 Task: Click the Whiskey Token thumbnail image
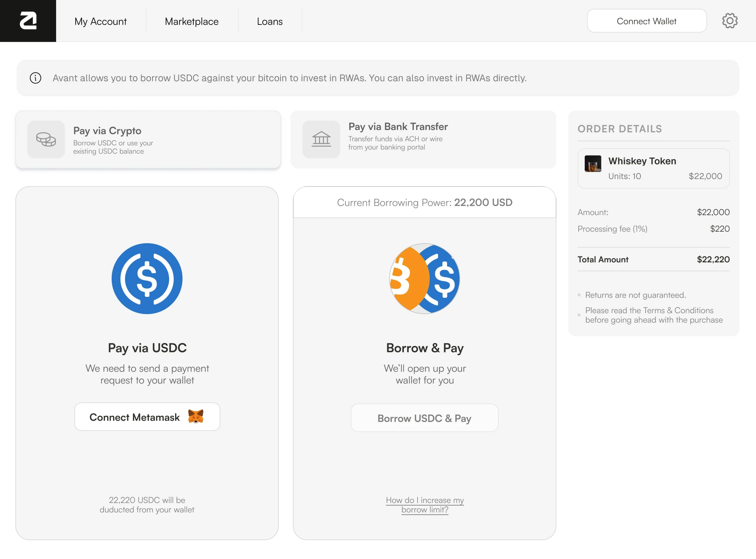click(x=593, y=164)
